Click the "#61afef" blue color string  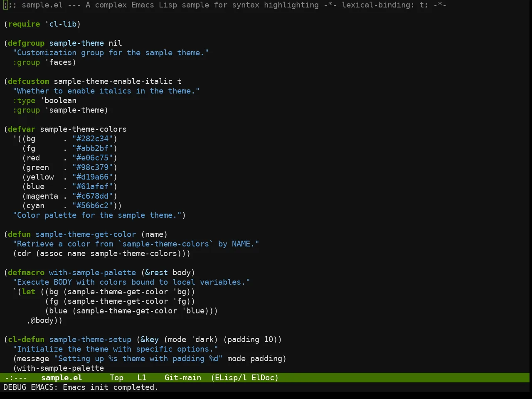click(93, 187)
